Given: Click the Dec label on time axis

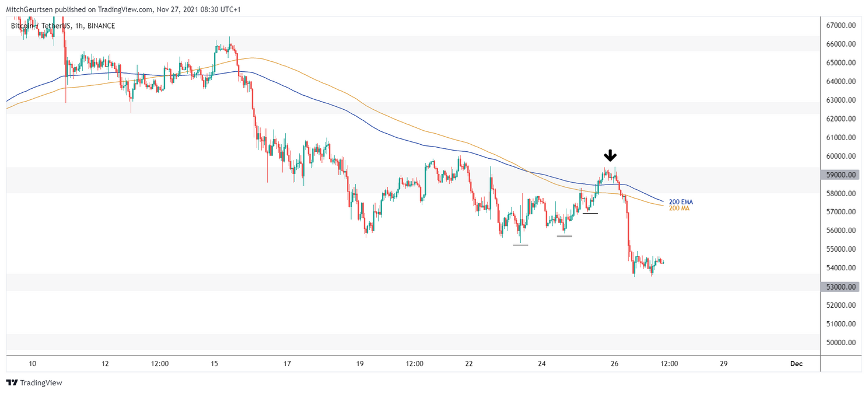Looking at the screenshot, I should 796,364.
